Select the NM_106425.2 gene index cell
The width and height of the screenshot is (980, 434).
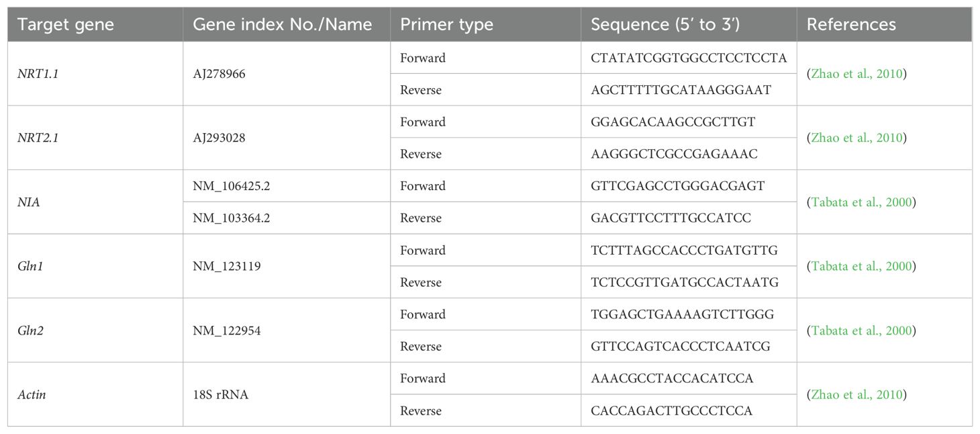pos(286,186)
